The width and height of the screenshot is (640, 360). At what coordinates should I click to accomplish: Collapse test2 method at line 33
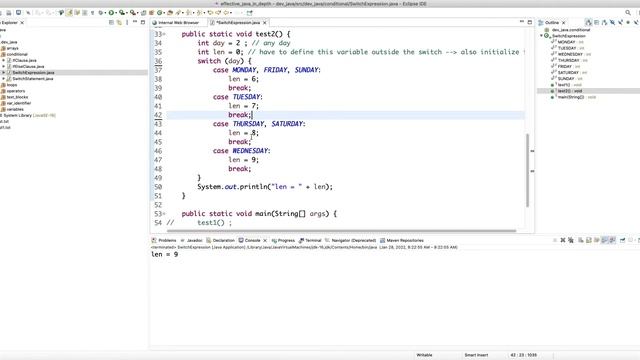(164, 34)
